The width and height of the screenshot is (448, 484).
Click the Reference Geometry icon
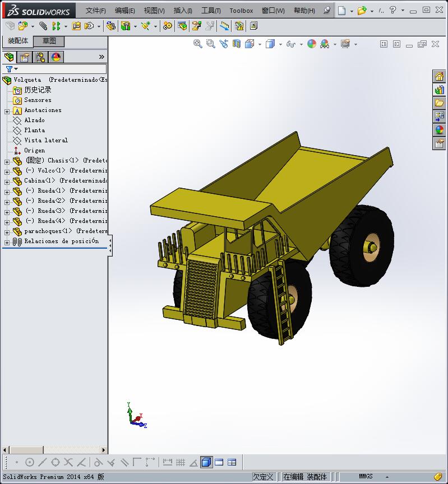pos(146,26)
